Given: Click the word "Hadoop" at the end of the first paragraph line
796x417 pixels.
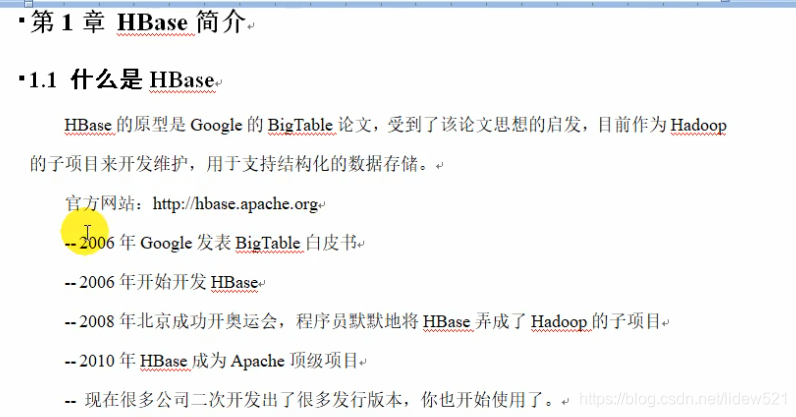Looking at the screenshot, I should point(699,125).
